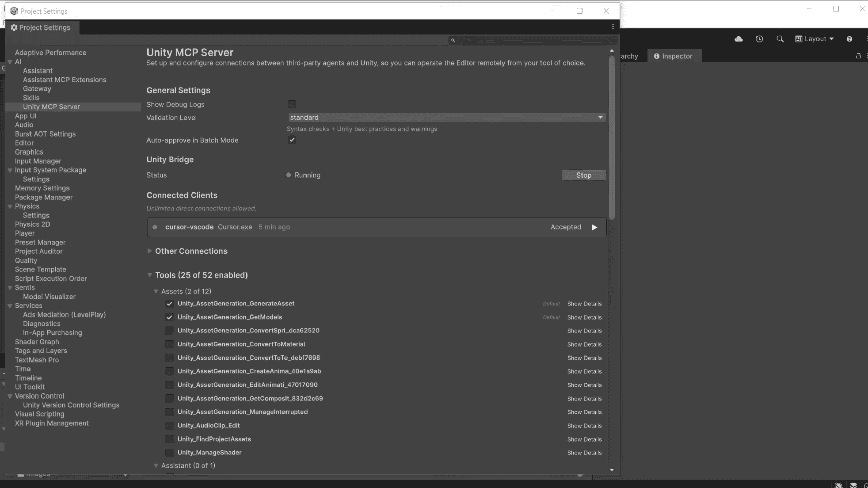Open the Validation Level dropdown
Viewport: 868px width, 488px height.
click(447, 117)
